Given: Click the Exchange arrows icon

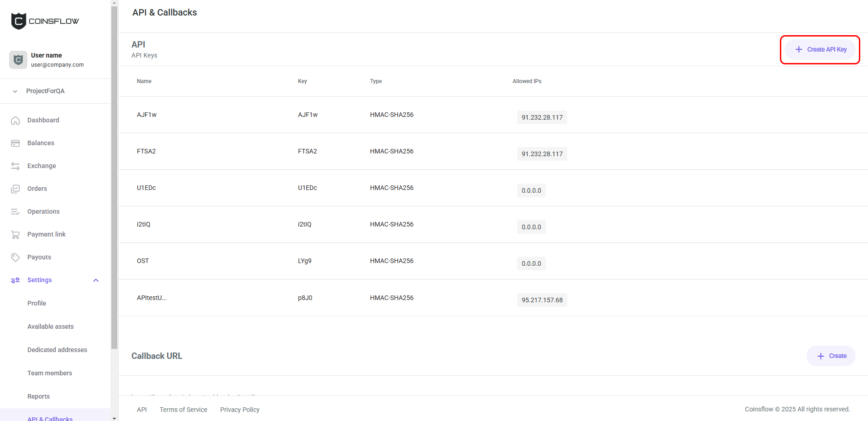Looking at the screenshot, I should coord(16,166).
